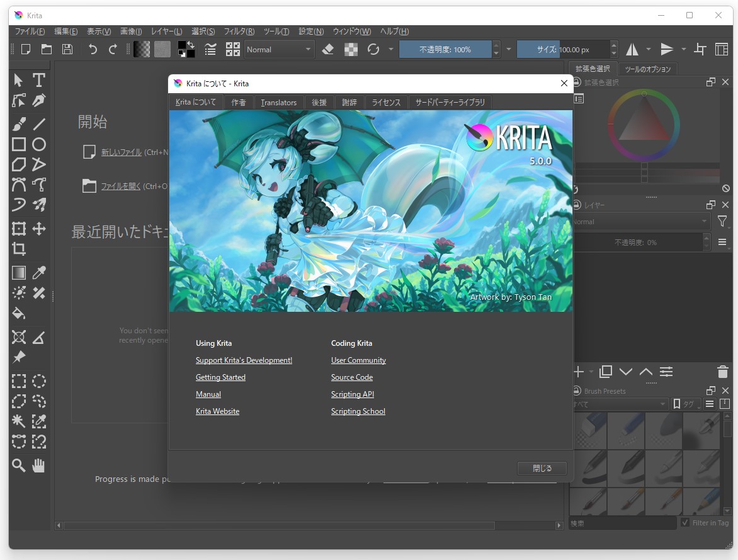
Task: Click the add new layer plus icon
Action: (x=577, y=372)
